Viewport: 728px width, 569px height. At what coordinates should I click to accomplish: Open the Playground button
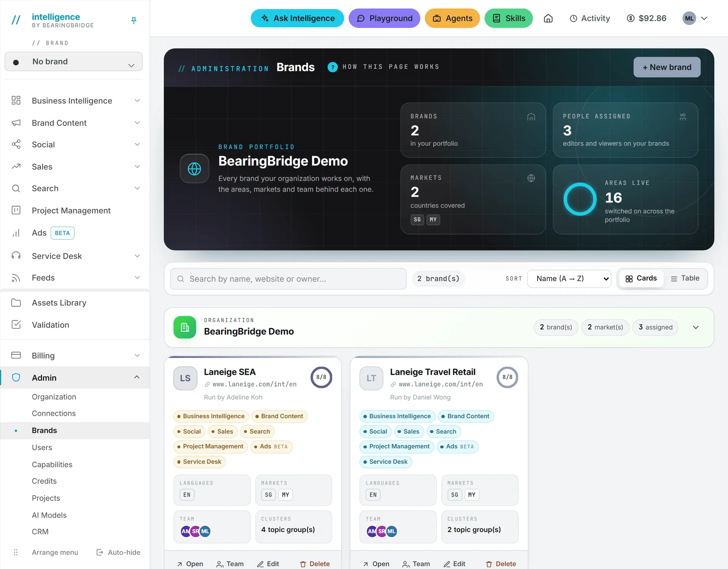(x=384, y=18)
